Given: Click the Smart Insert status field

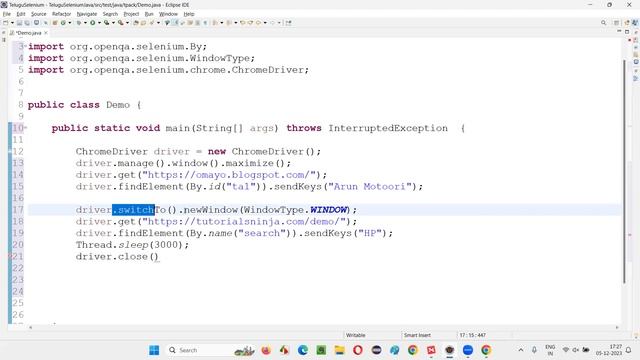Looking at the screenshot, I should click(417, 335).
